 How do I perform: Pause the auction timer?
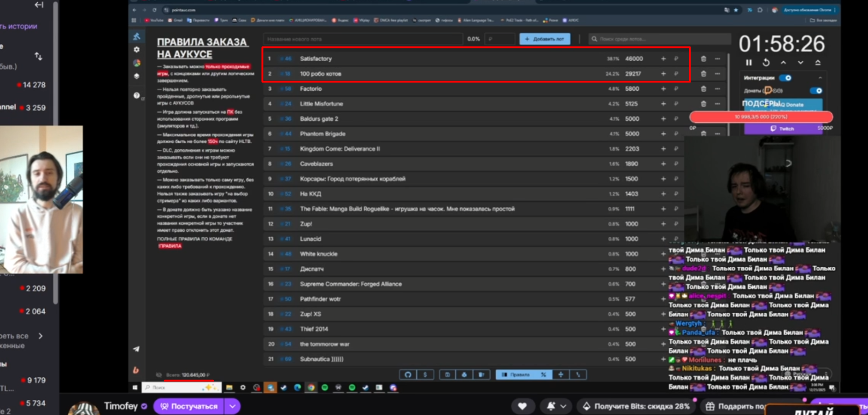(x=749, y=63)
